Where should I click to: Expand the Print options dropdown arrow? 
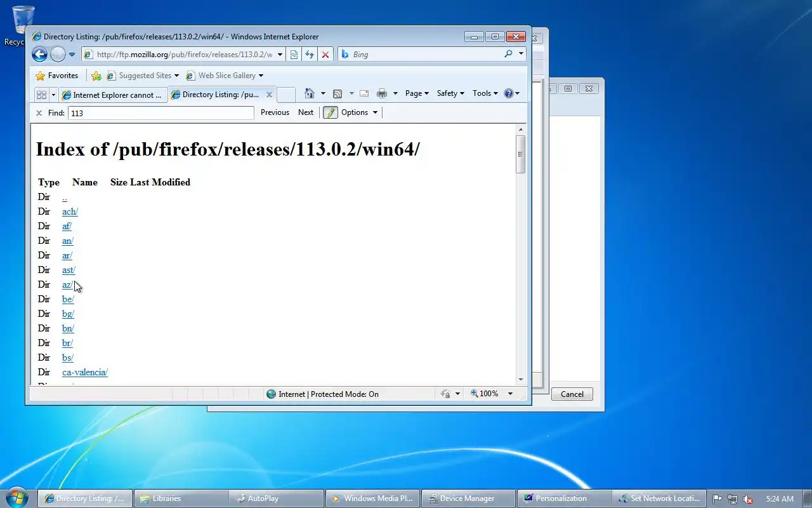click(395, 93)
